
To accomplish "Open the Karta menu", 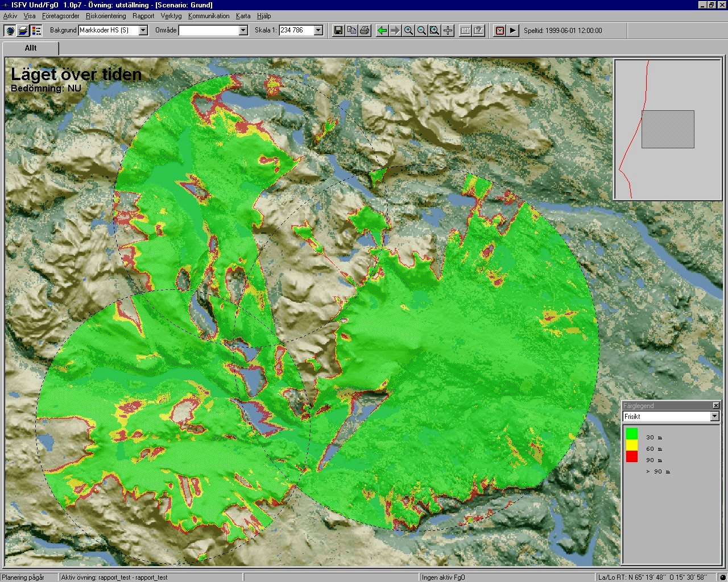I will [x=243, y=16].
